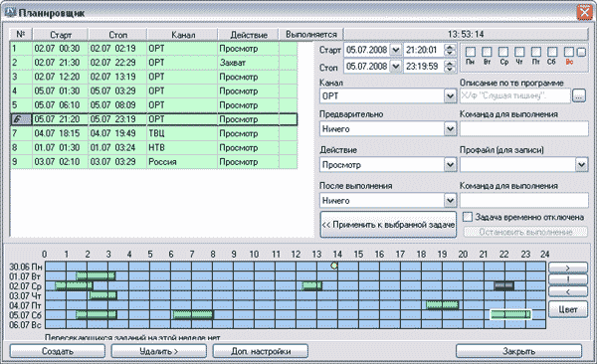This screenshot has height=364, width=597.
Task: Click the Старт column header
Action: [x=61, y=35]
